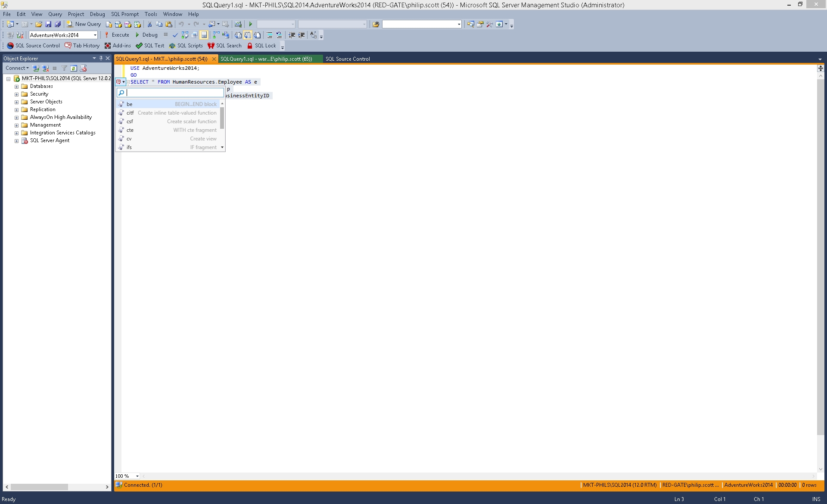Open the AdventureWorks2014 database dropdown

pyautogui.click(x=95, y=35)
